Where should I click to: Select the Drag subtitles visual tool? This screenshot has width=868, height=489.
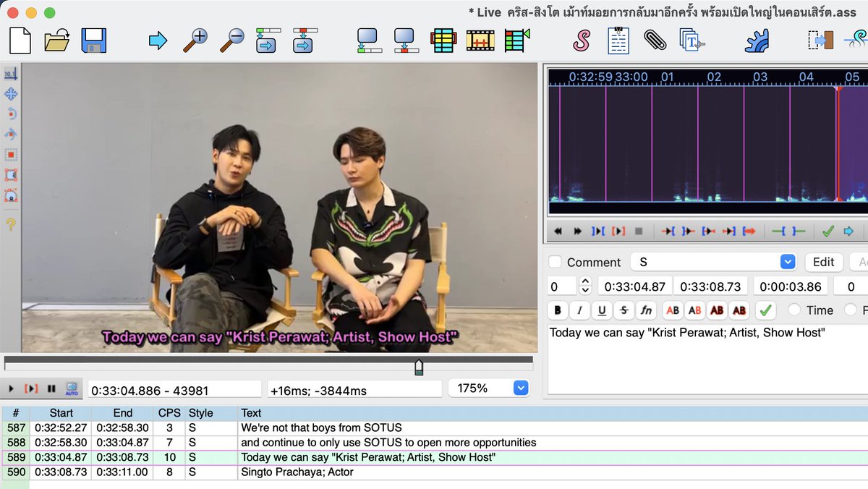click(11, 94)
